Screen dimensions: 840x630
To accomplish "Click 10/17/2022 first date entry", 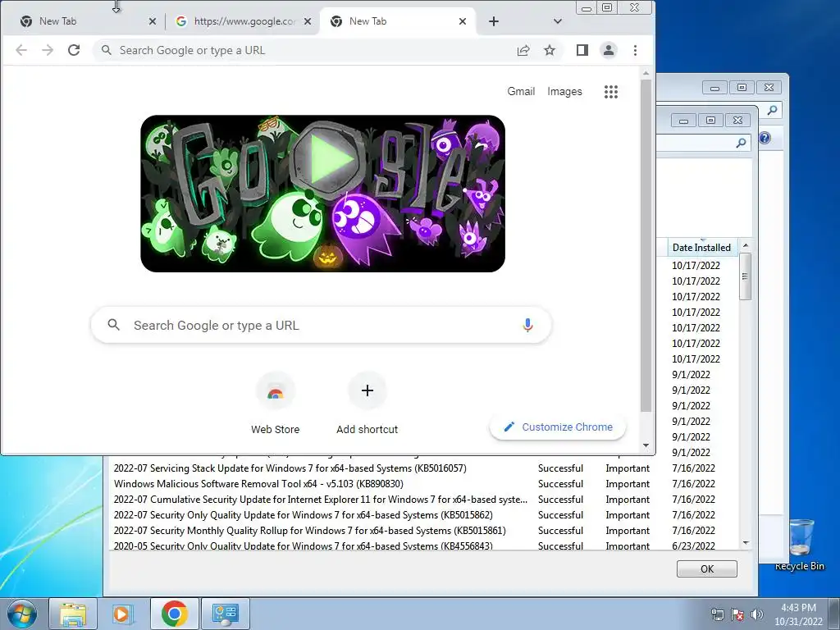I will (x=696, y=265).
